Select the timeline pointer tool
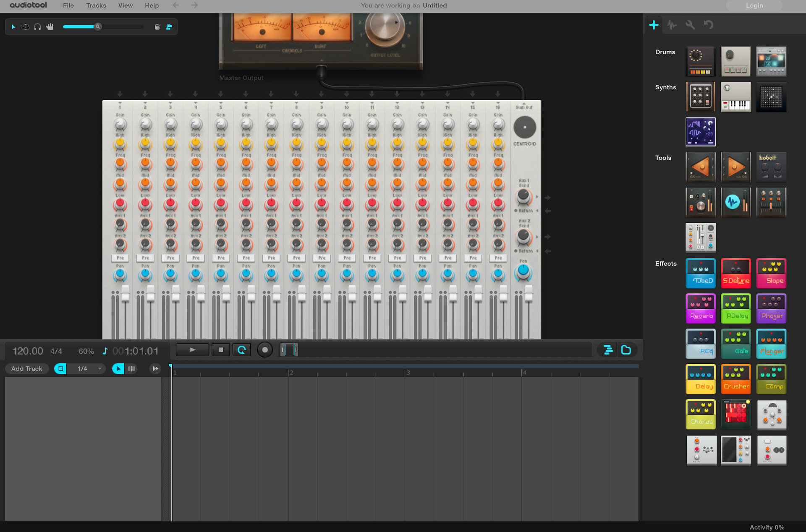806x532 pixels. coord(118,368)
